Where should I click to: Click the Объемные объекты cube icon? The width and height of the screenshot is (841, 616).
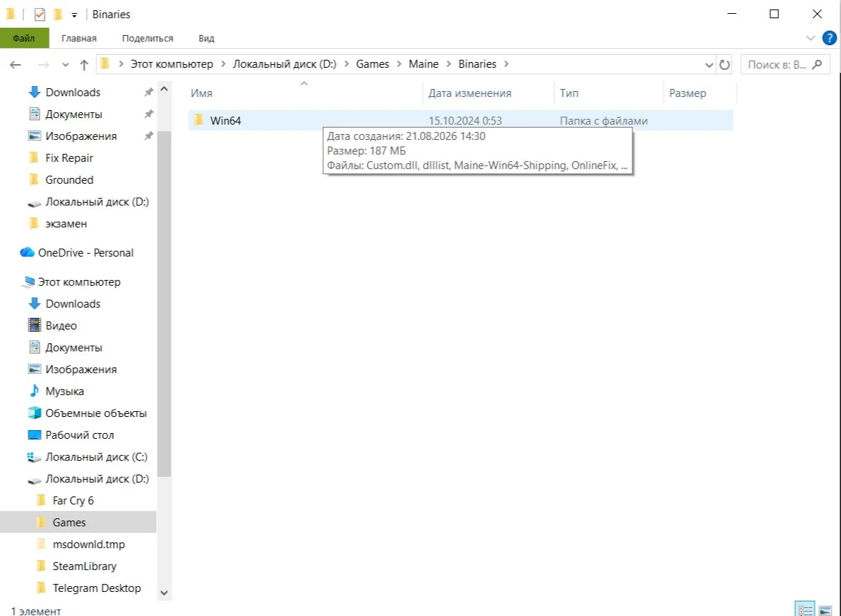[34, 413]
